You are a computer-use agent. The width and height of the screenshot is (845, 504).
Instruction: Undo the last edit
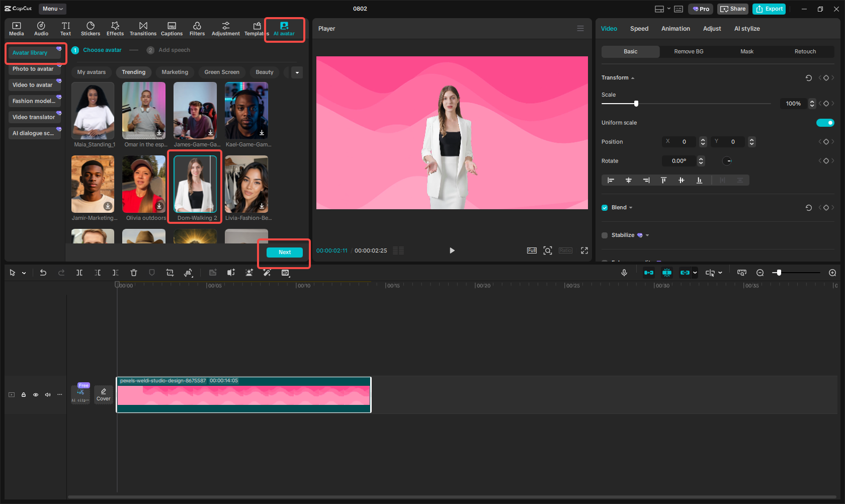[x=43, y=273]
